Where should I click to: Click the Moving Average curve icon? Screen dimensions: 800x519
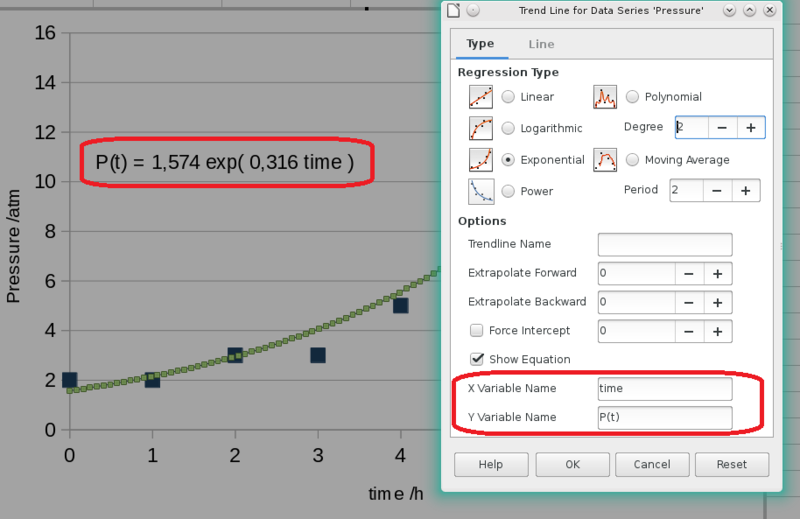click(x=605, y=160)
